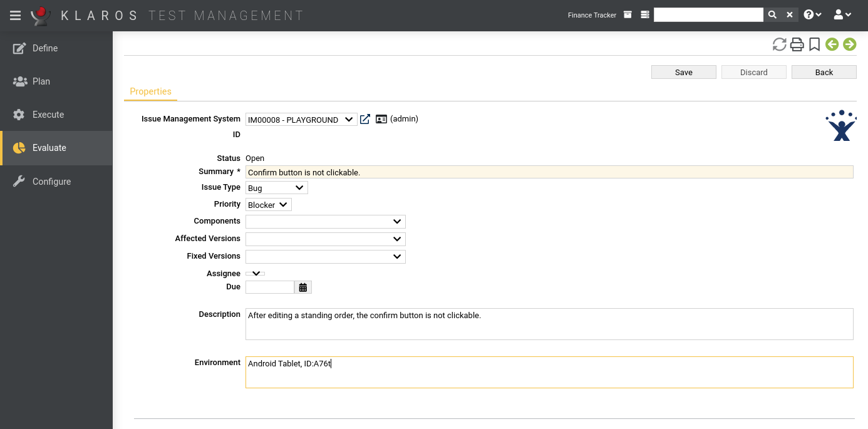Viewport: 868px width, 429px height.
Task: Click the print page icon
Action: tap(797, 44)
